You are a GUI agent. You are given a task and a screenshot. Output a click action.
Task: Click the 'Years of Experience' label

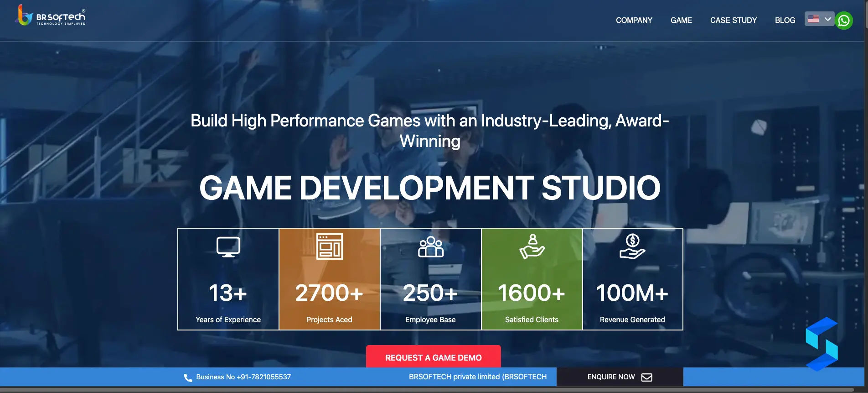coord(228,320)
